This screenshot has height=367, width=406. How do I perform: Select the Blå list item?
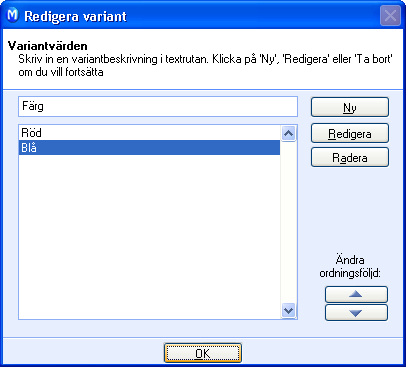[x=149, y=148]
